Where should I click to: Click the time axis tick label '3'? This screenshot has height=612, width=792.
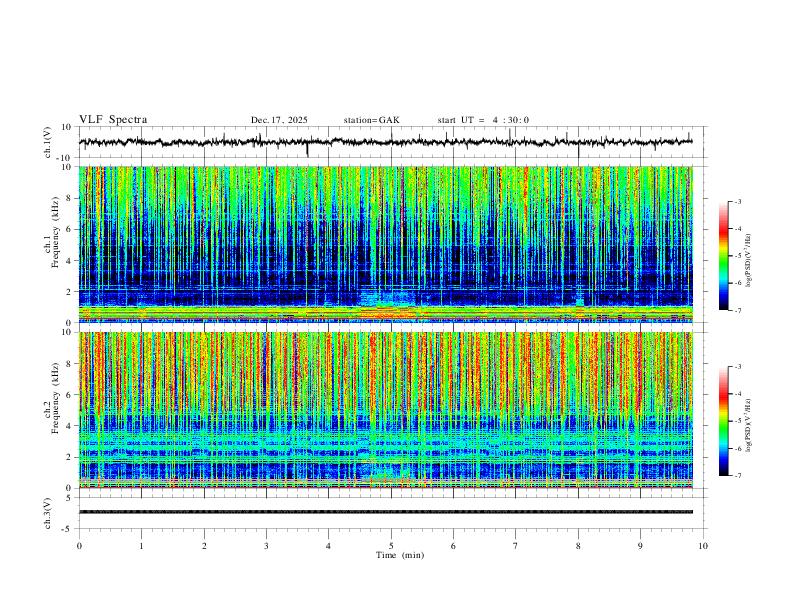(266, 546)
